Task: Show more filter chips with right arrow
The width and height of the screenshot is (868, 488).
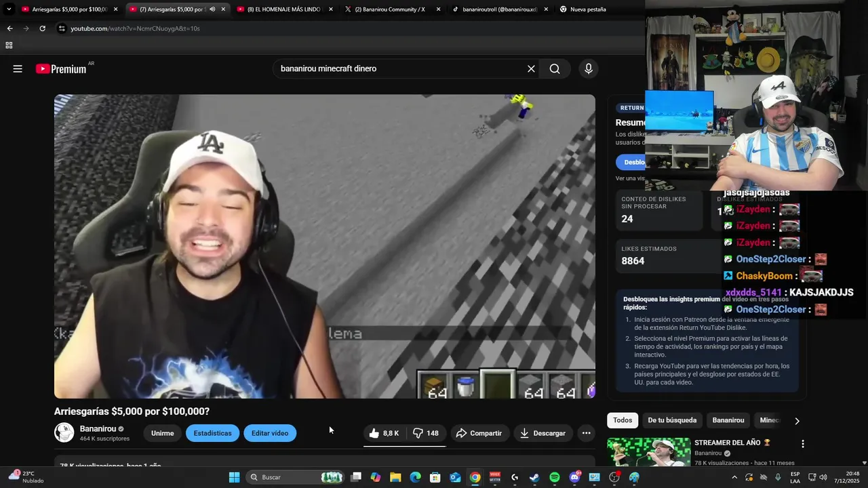Action: click(x=797, y=421)
